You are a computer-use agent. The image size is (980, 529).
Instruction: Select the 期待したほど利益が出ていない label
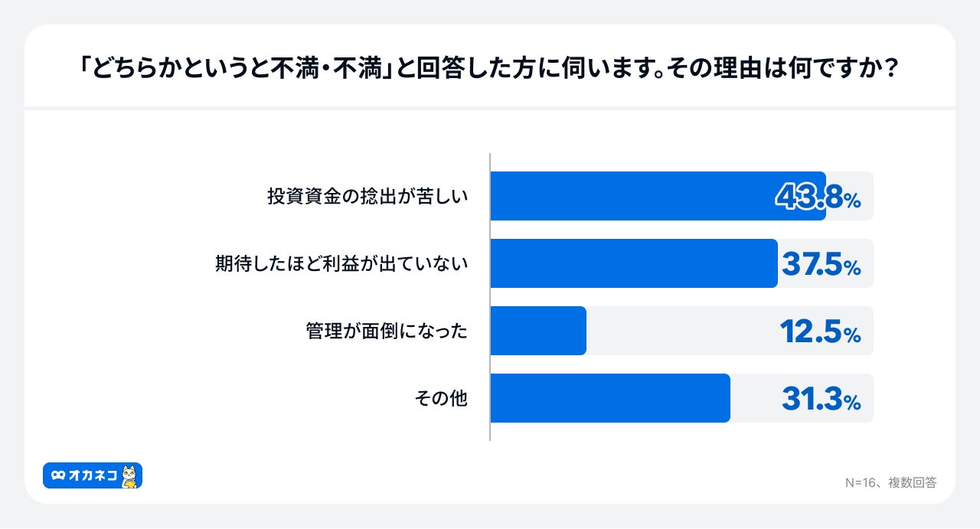coord(341,263)
